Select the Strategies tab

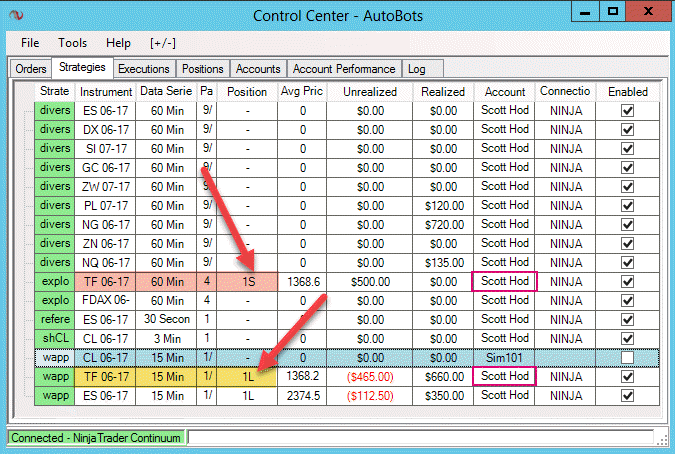tap(82, 68)
